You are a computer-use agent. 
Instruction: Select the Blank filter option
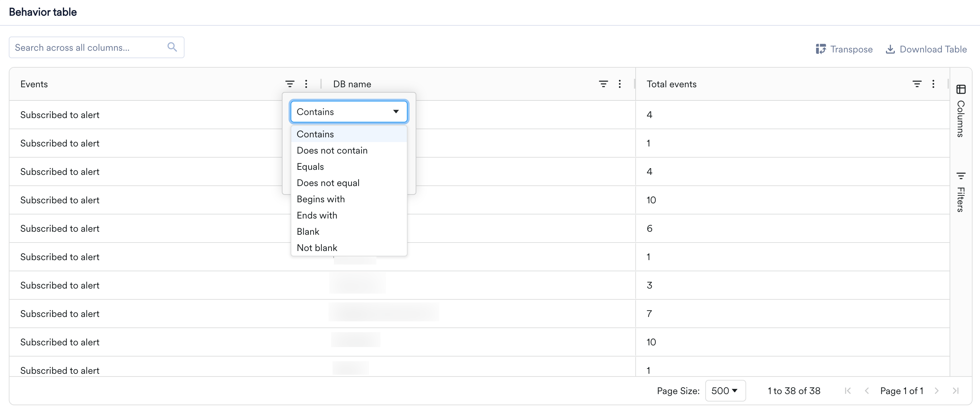coord(349,231)
